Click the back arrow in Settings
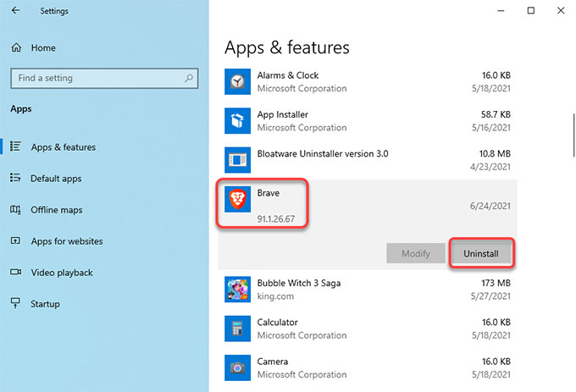Viewport: 576px width, 392px height. pos(15,10)
